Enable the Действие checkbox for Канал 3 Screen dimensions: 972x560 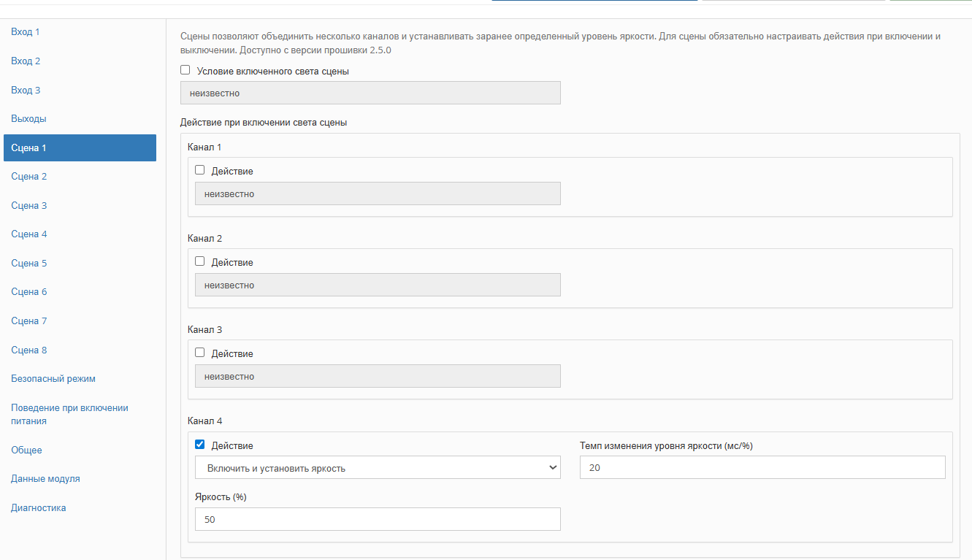pos(200,353)
